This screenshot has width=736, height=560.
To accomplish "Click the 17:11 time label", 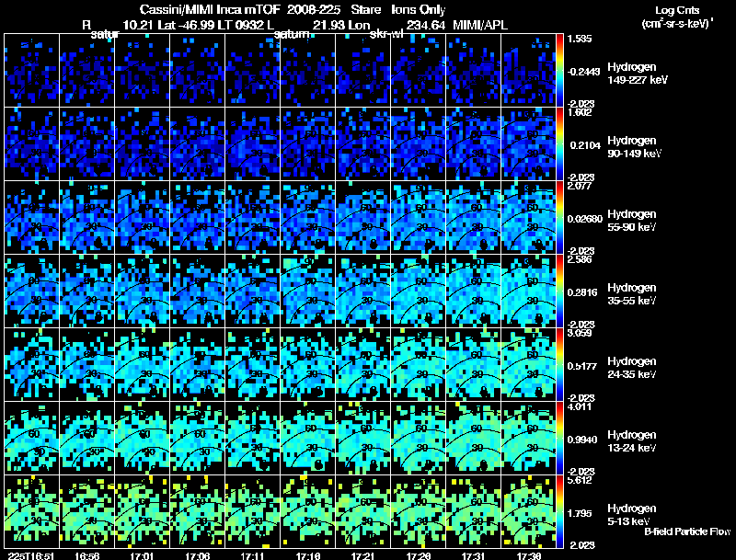I will pyautogui.click(x=252, y=555).
